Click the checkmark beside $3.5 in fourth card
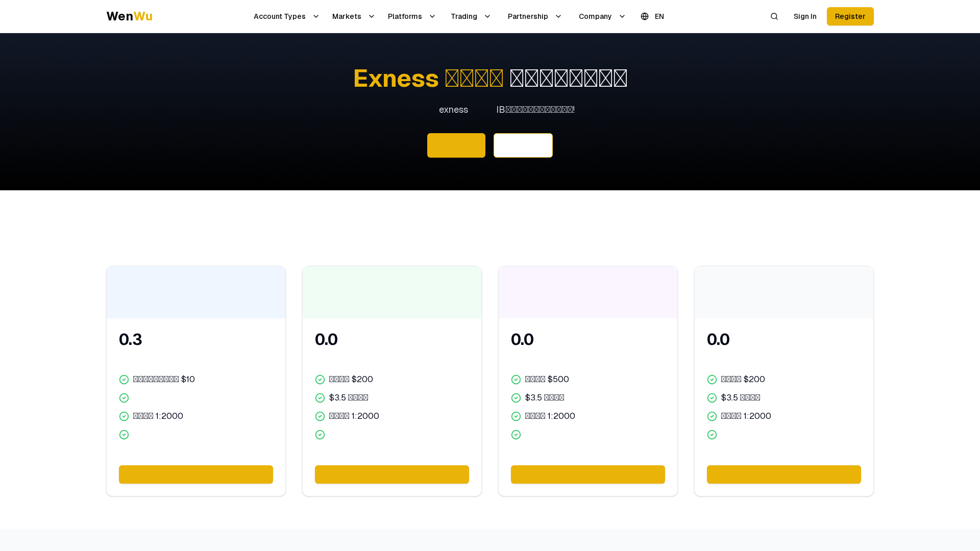This screenshot has height=551, width=980. coord(712,398)
